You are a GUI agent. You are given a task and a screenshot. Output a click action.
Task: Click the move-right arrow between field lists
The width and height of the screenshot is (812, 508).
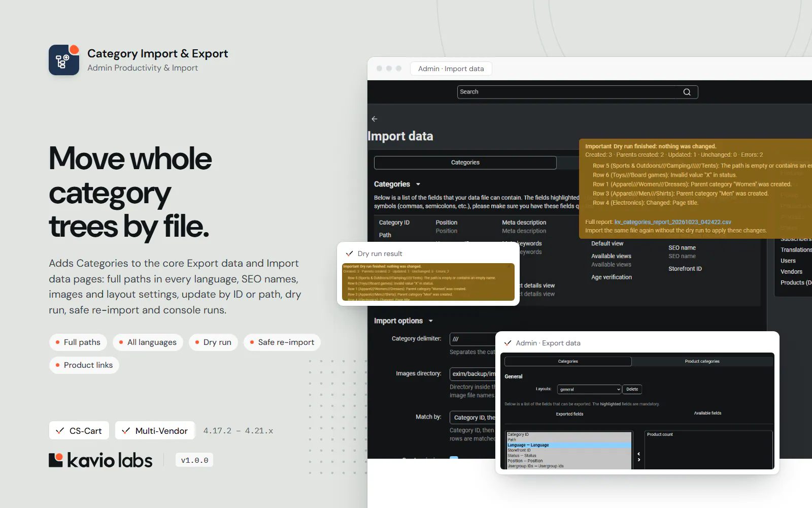coord(638,460)
